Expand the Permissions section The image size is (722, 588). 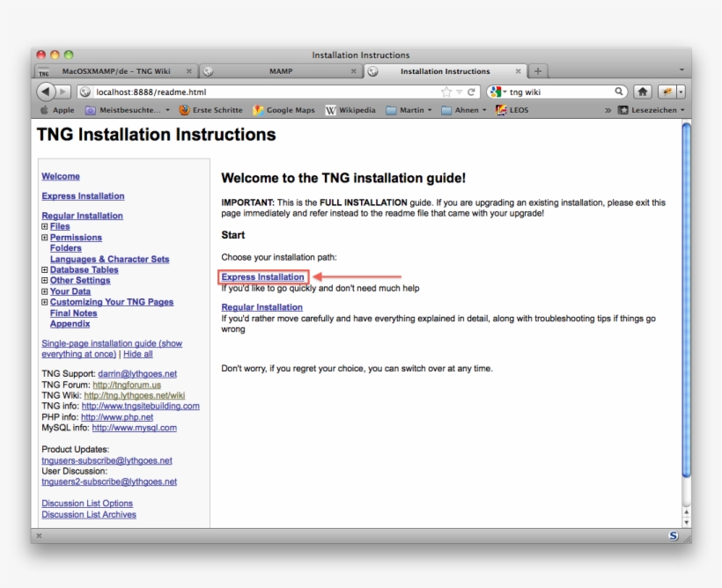click(x=45, y=238)
